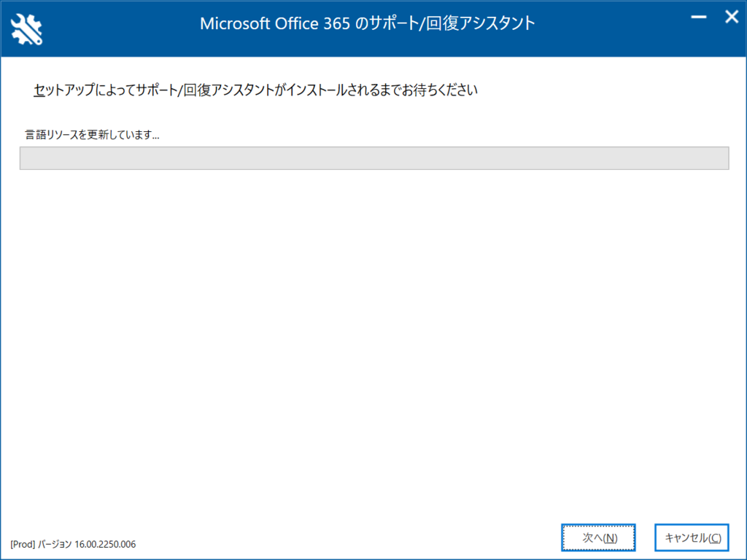Click the version 16.00.2250.006 label
The width and height of the screenshot is (747, 560).
coord(105,544)
